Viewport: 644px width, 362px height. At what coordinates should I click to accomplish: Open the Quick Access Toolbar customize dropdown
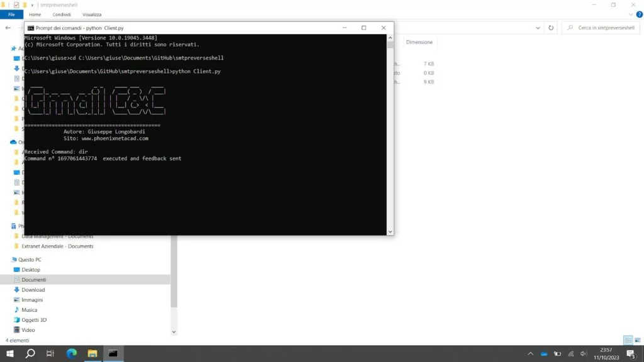[32, 5]
